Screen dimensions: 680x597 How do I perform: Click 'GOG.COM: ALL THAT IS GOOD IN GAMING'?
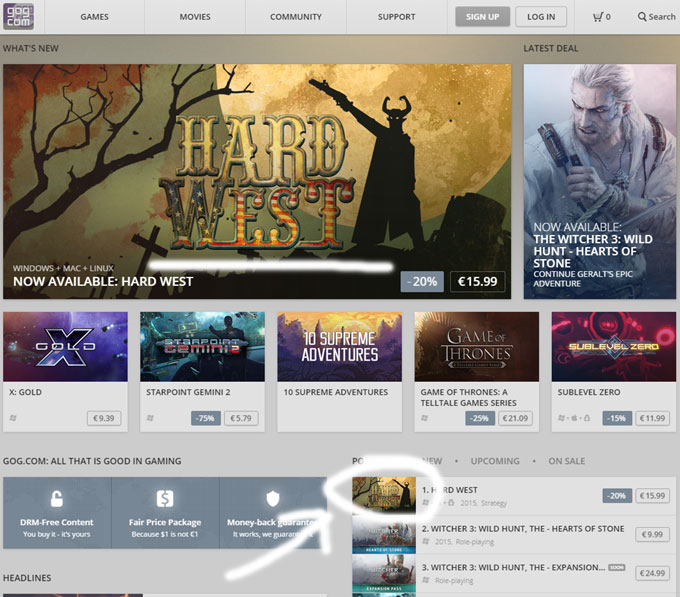pyautogui.click(x=92, y=461)
